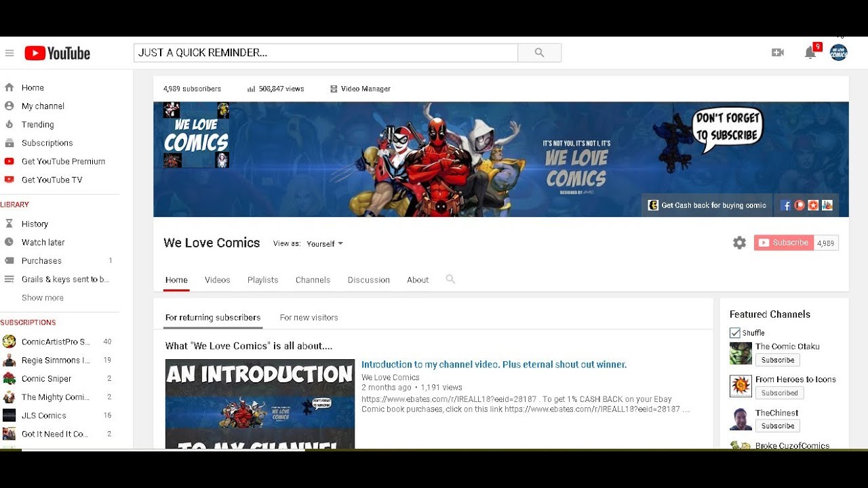Click We Love Comics uploader name under video

click(x=391, y=378)
